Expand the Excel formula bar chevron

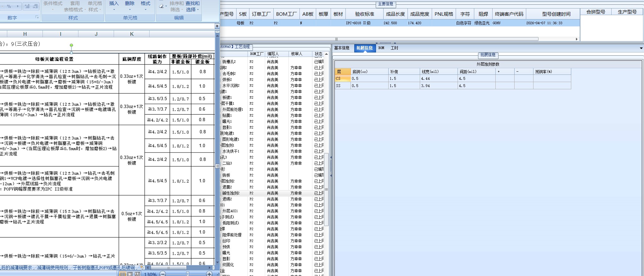coord(217,26)
